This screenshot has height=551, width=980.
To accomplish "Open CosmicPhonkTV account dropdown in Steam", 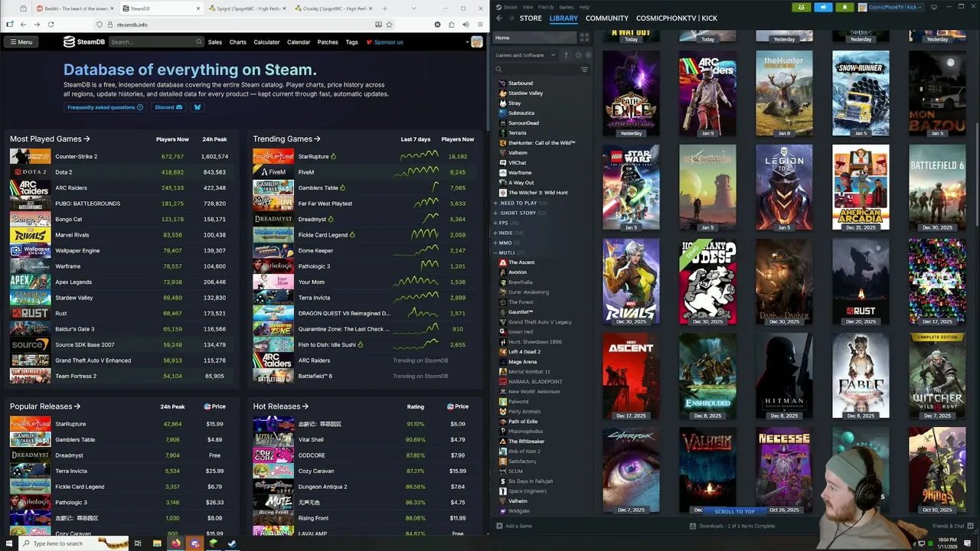I will click(x=891, y=7).
